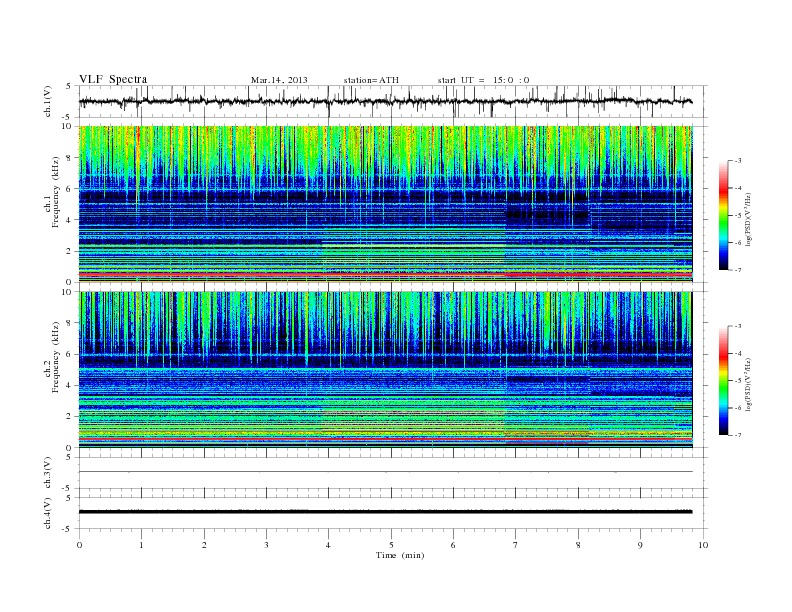Image resolution: width=792 pixels, height=612 pixels.
Task: Click time axis tick label "9"
Action: 640,545
